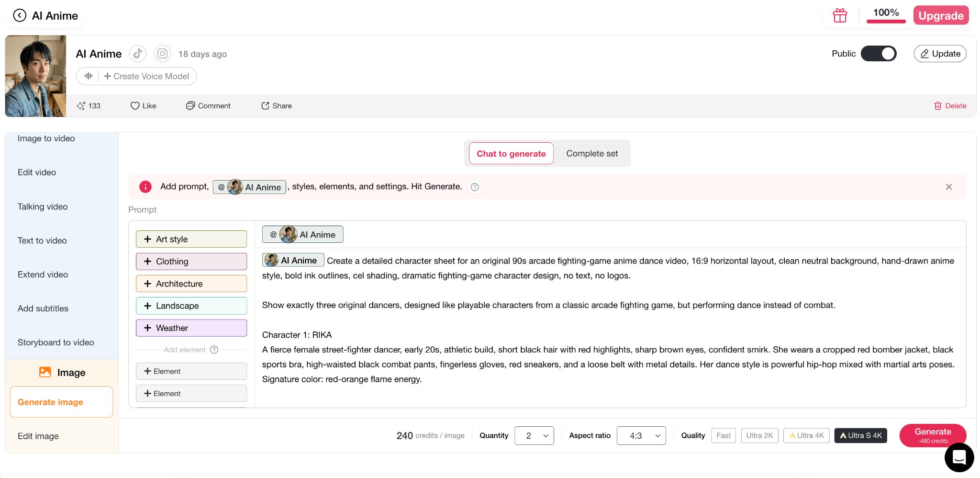Click the AI Anime profile photo thumbnail
Screen dimensions: 980x478
[x=36, y=76]
